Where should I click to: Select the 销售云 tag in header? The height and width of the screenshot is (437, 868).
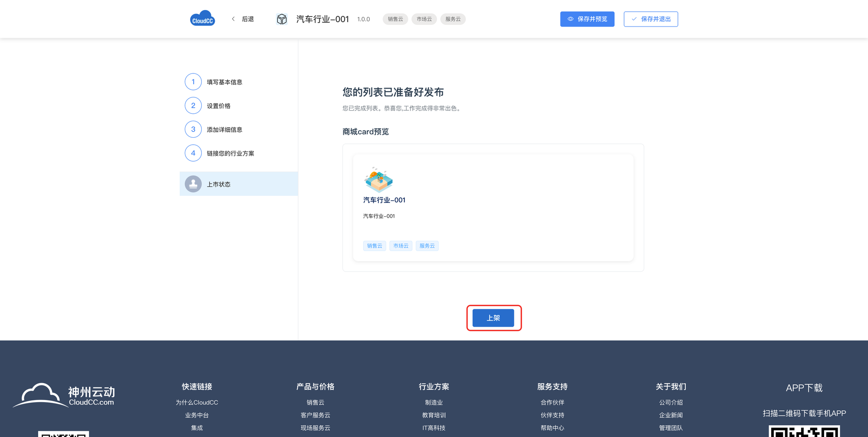pos(395,19)
